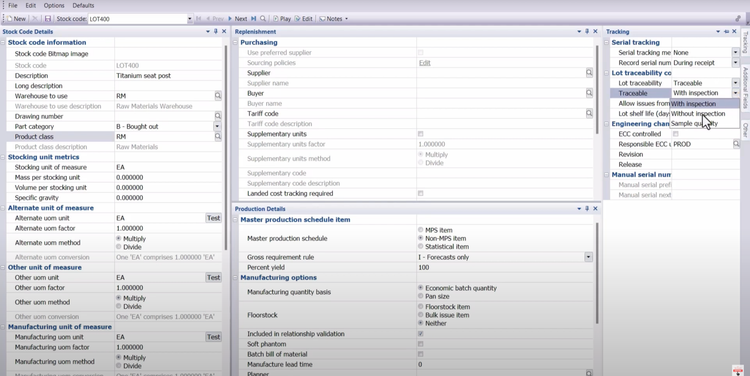Go to the Next stock code
Screen dimensions: 750x376
coord(238,19)
